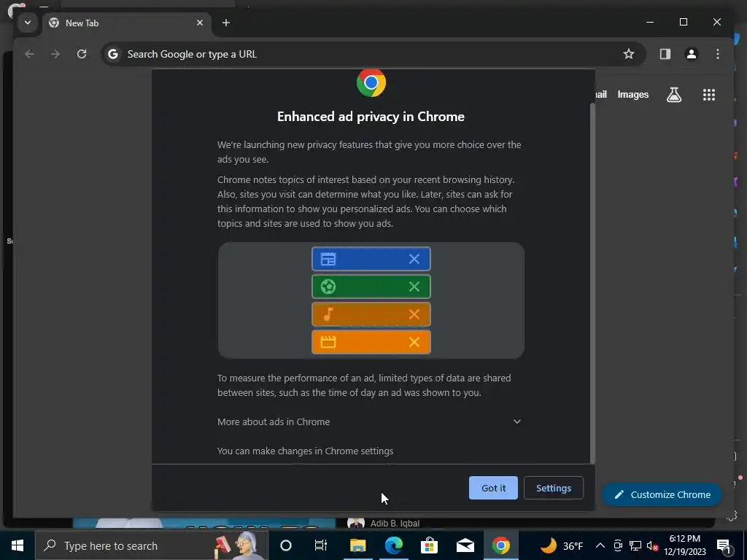The height and width of the screenshot is (560, 747).
Task: Open the Chrome three-dot menu
Action: (x=718, y=54)
